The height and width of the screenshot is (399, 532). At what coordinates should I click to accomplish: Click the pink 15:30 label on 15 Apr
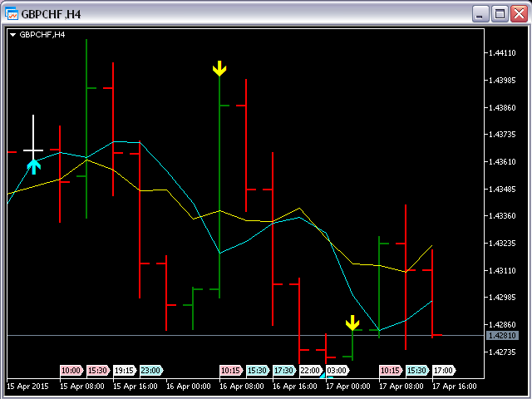pos(98,370)
